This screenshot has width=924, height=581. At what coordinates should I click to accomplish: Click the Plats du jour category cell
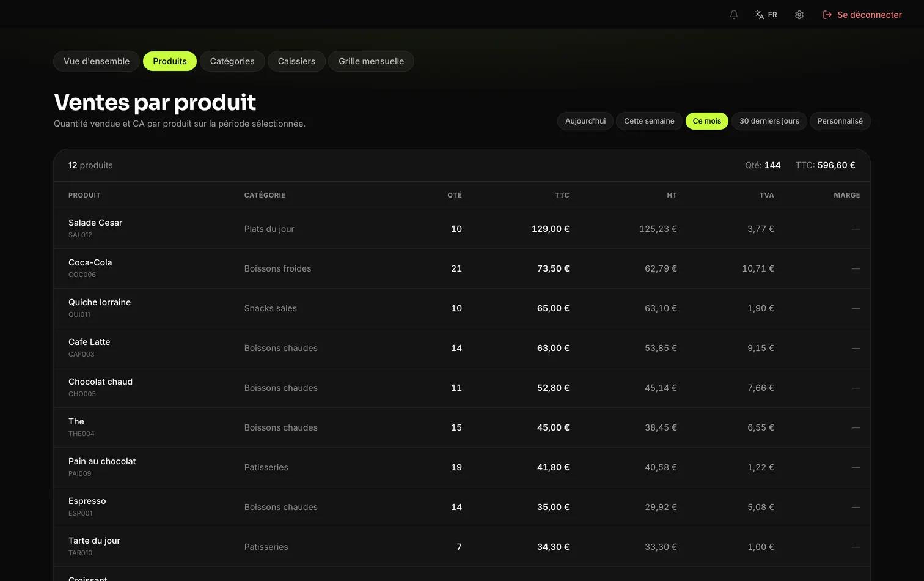pyautogui.click(x=269, y=229)
